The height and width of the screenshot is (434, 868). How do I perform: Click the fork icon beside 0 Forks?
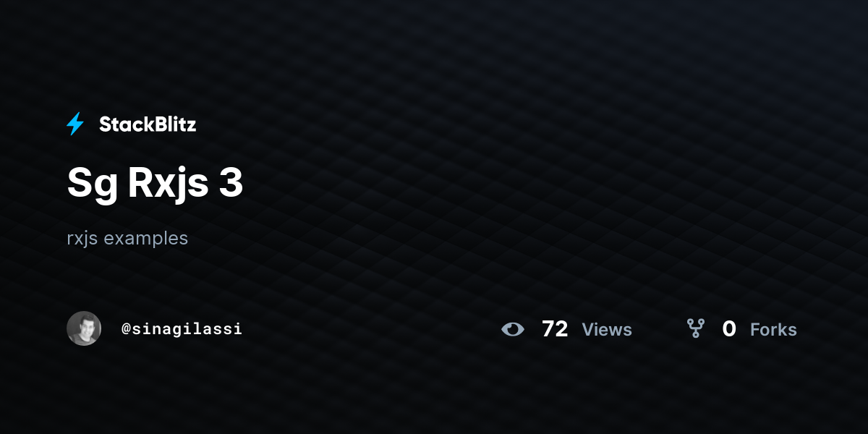tap(696, 329)
